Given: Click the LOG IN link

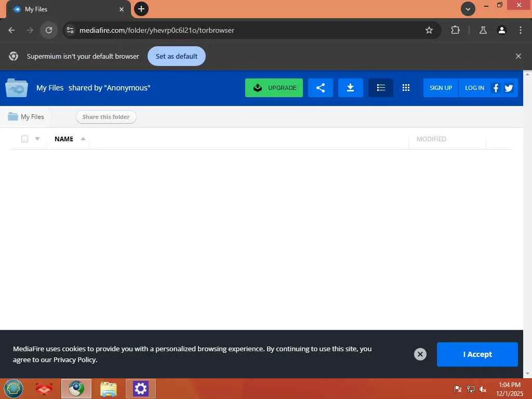Looking at the screenshot, I should tap(474, 88).
